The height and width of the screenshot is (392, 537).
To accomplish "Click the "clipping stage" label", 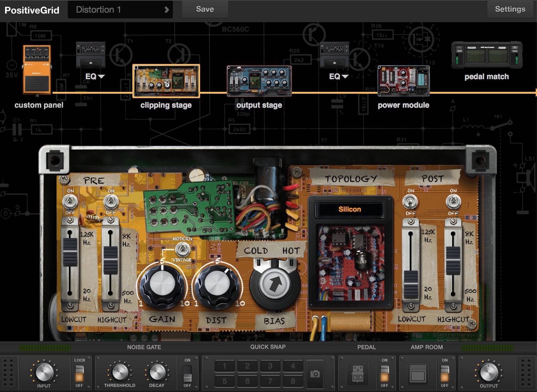I will coord(166,105).
